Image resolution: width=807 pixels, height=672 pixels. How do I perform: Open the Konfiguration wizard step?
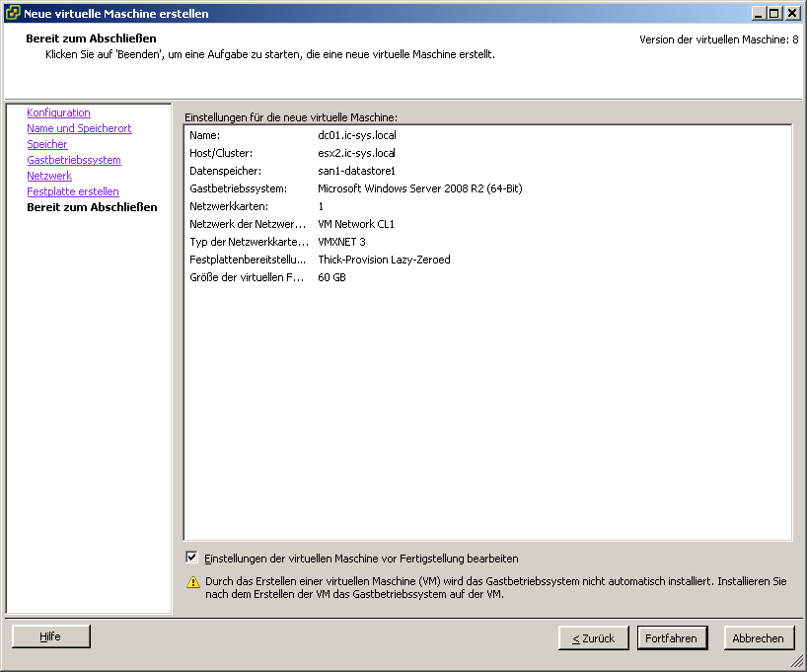click(x=58, y=112)
